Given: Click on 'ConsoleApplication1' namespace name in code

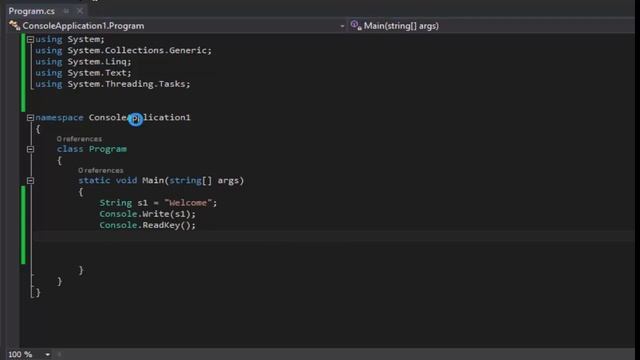Looking at the screenshot, I should point(140,118).
